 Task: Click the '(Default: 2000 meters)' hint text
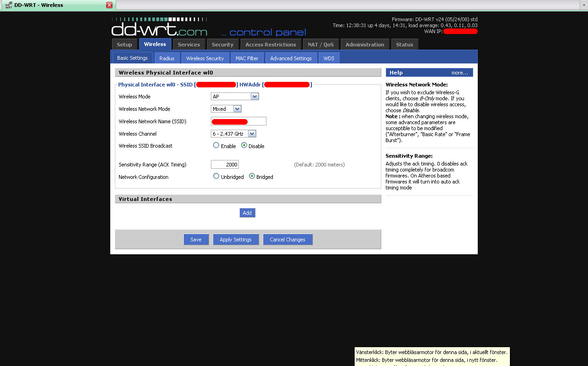point(319,165)
